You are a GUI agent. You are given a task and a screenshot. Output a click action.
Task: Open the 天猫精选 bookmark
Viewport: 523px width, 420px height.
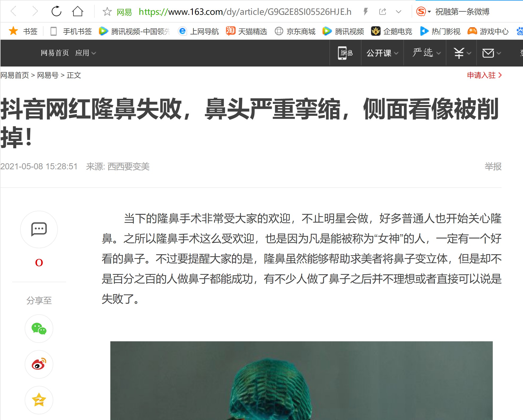tap(246, 31)
